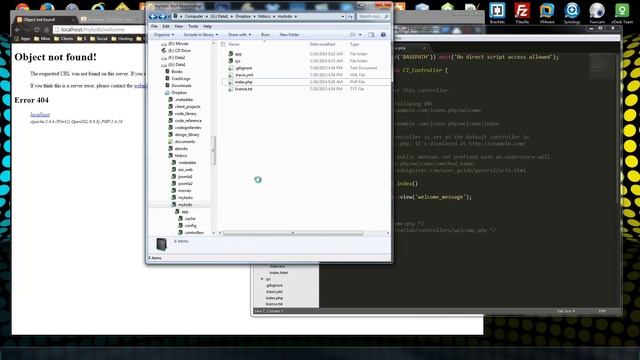Click the Explorer search box
The image size is (640, 360).
(373, 16)
